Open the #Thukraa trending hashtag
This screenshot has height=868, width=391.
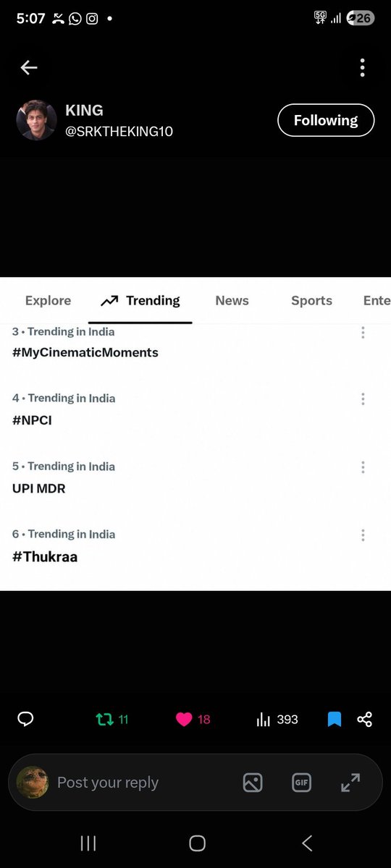click(45, 556)
